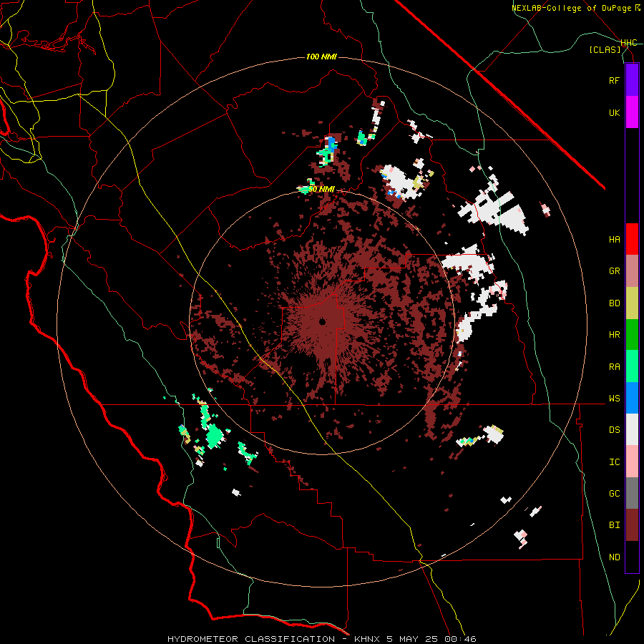This screenshot has width=644, height=644.
Task: Click the 'RF' legend label
Action: pyautogui.click(x=614, y=80)
